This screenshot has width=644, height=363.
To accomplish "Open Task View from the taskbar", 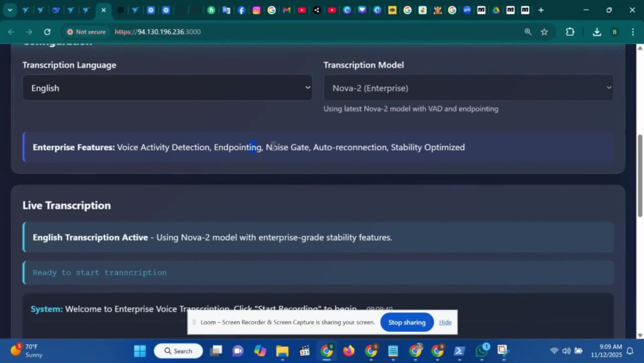I will pyautogui.click(x=216, y=351).
